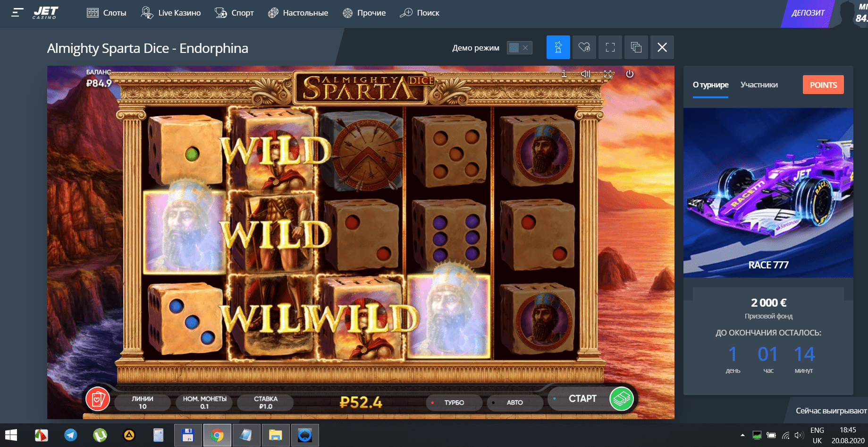
Task: Open the in-game info paytable
Action: pyautogui.click(x=564, y=74)
